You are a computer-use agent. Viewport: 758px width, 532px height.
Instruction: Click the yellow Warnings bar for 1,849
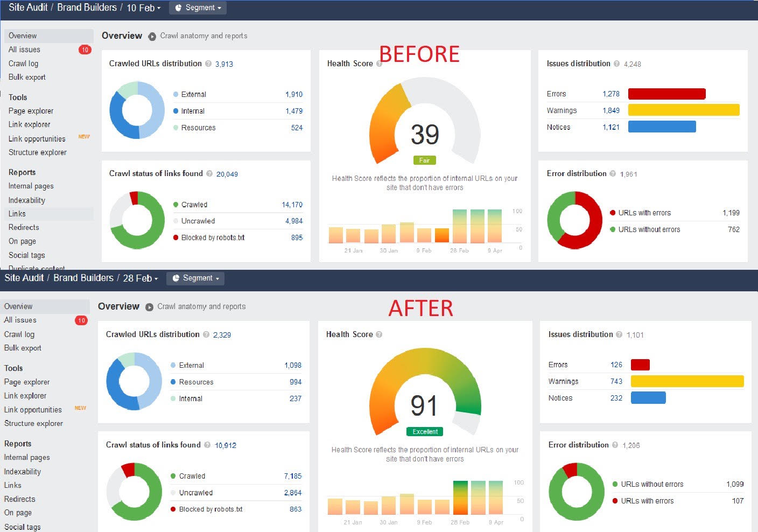[x=684, y=110]
